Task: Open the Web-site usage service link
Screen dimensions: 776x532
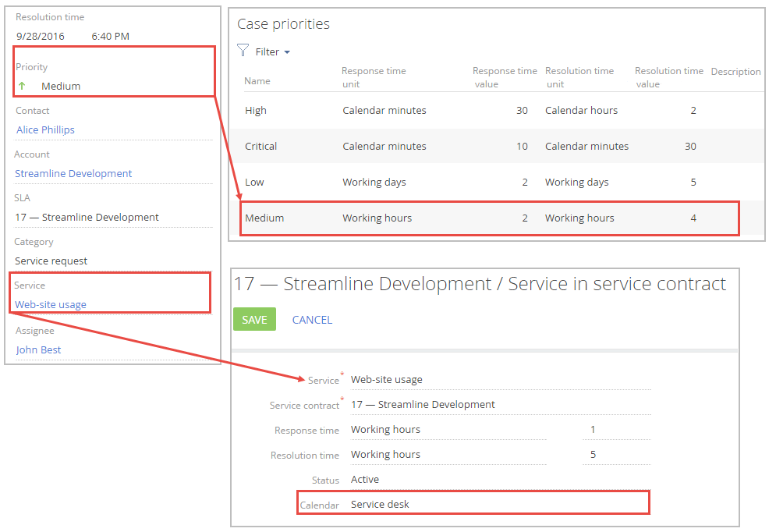Action: [x=51, y=304]
